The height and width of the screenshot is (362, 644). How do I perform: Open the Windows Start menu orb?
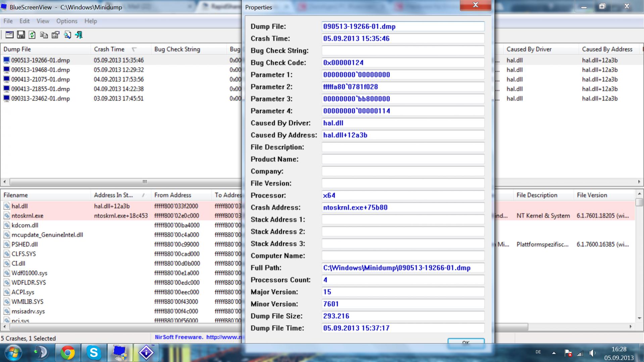tap(13, 353)
